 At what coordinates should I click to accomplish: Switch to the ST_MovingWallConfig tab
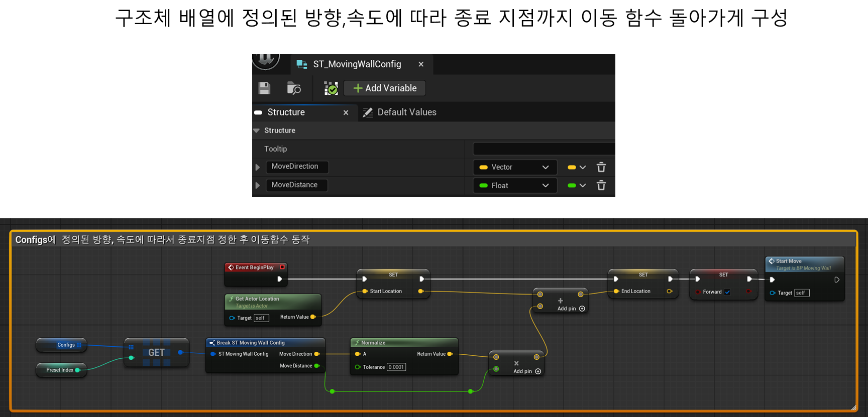pyautogui.click(x=362, y=64)
